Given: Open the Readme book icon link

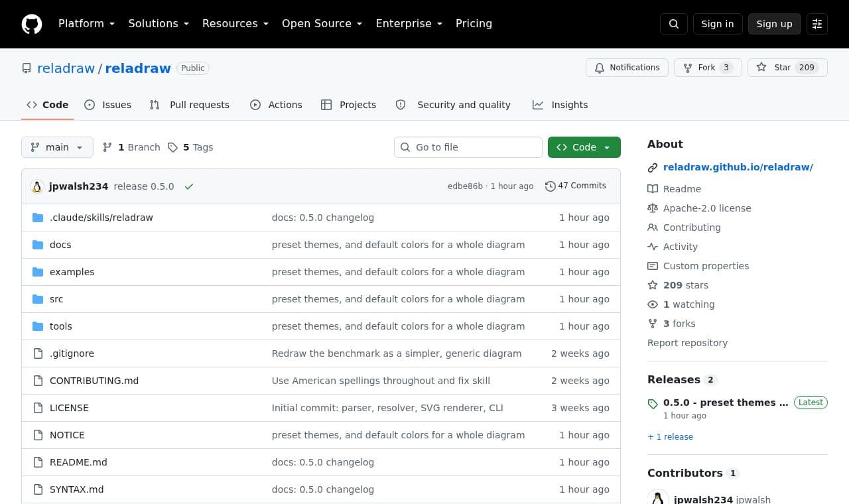Looking at the screenshot, I should [674, 189].
